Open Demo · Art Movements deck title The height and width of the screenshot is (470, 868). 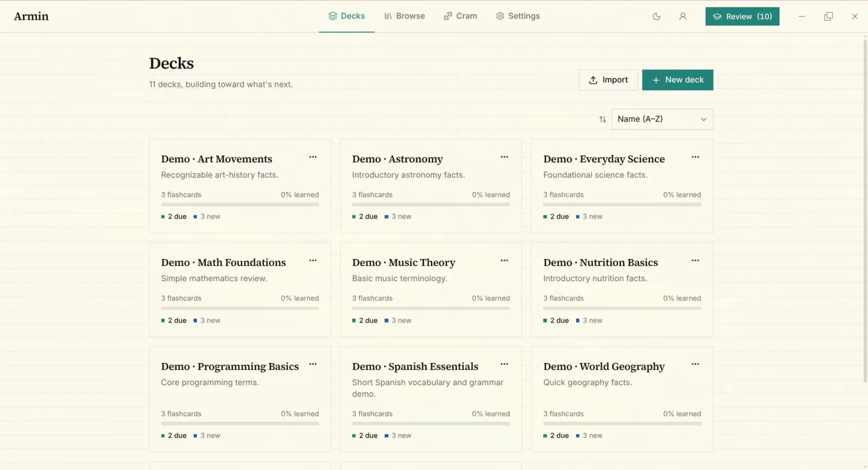tap(216, 159)
